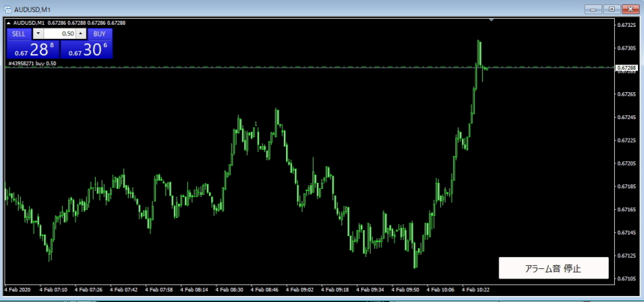644x302 pixels.
Task: Click the 0.67288 current price label
Action: point(627,67)
